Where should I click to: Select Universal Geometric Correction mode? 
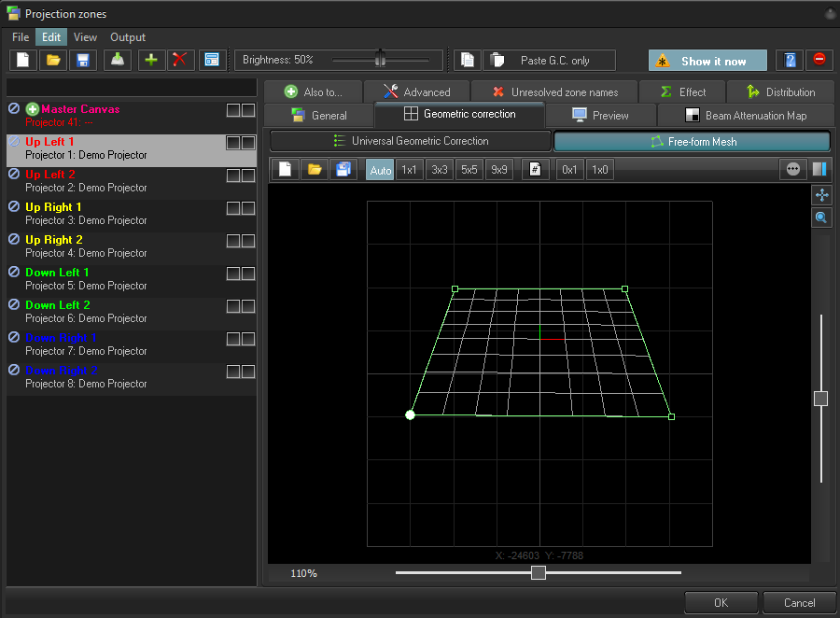pyautogui.click(x=411, y=141)
